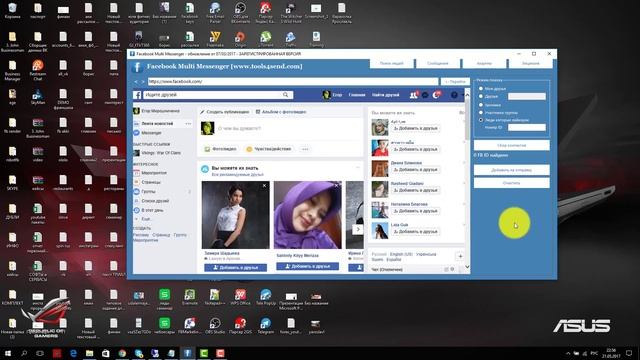Open the chat settings gear icon
This screenshot has width=640, height=360.
coord(452,269)
